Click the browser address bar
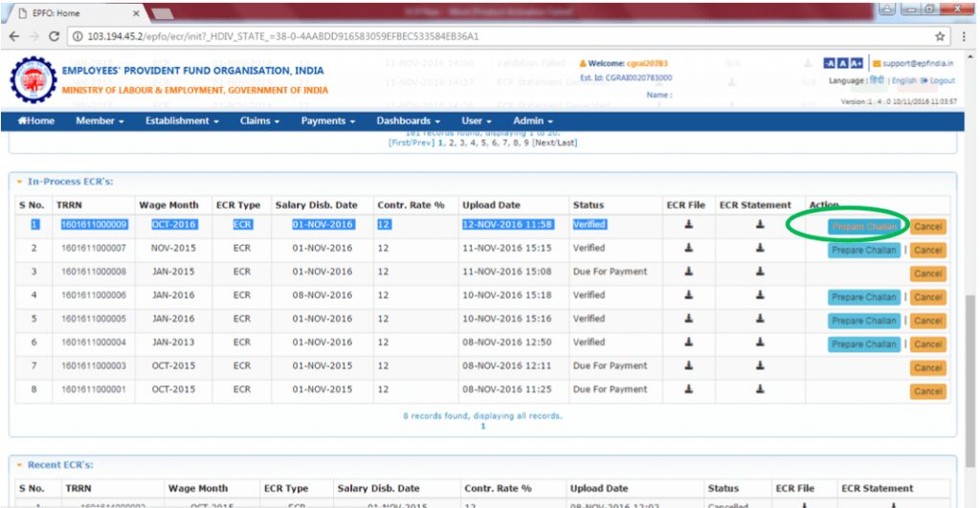This screenshot has height=508, width=980. pos(479,36)
